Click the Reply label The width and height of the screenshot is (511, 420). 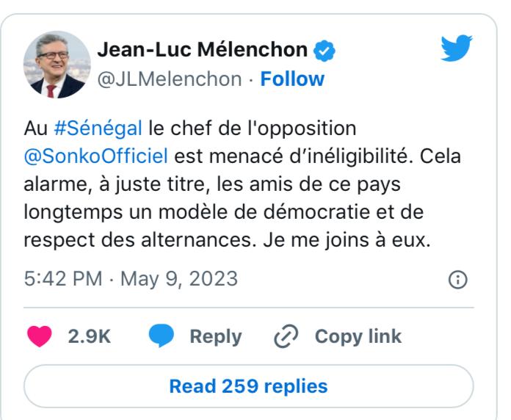pos(215,336)
